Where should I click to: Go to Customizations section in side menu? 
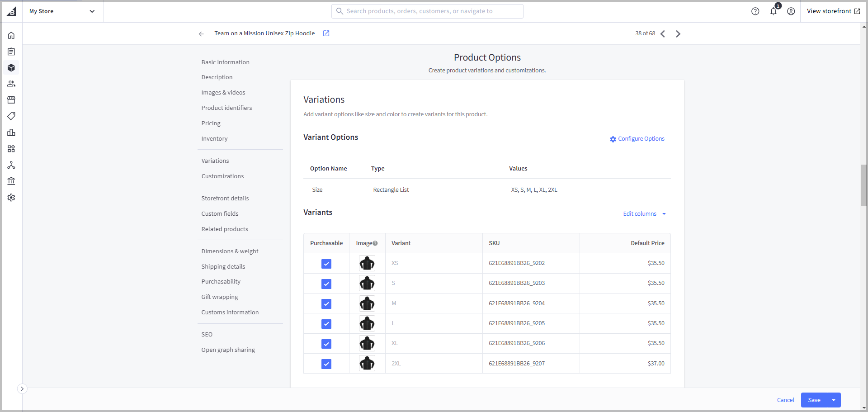[x=222, y=176]
